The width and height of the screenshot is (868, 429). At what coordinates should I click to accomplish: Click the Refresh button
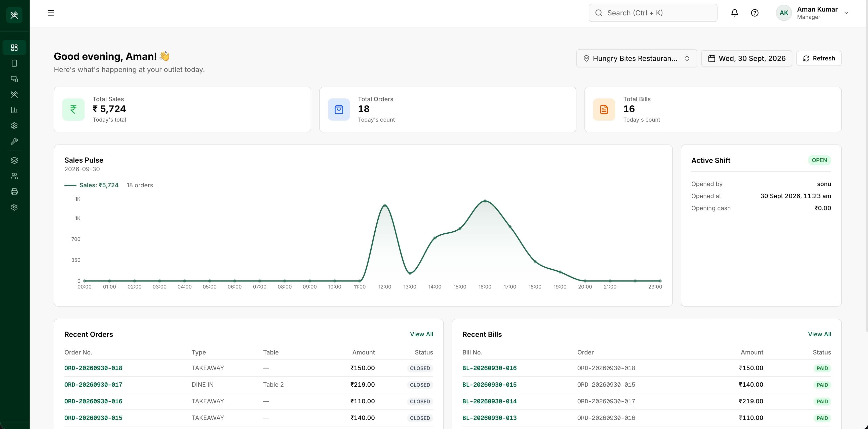(x=819, y=58)
